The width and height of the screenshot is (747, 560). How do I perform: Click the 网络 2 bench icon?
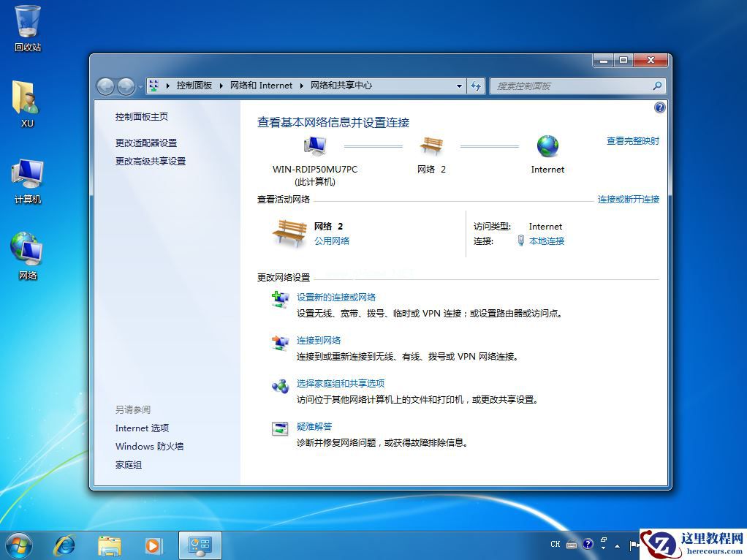coord(431,145)
